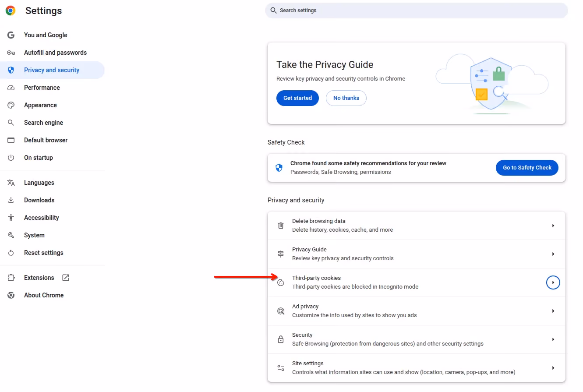Click the trash icon for Delete browsing data

point(281,226)
